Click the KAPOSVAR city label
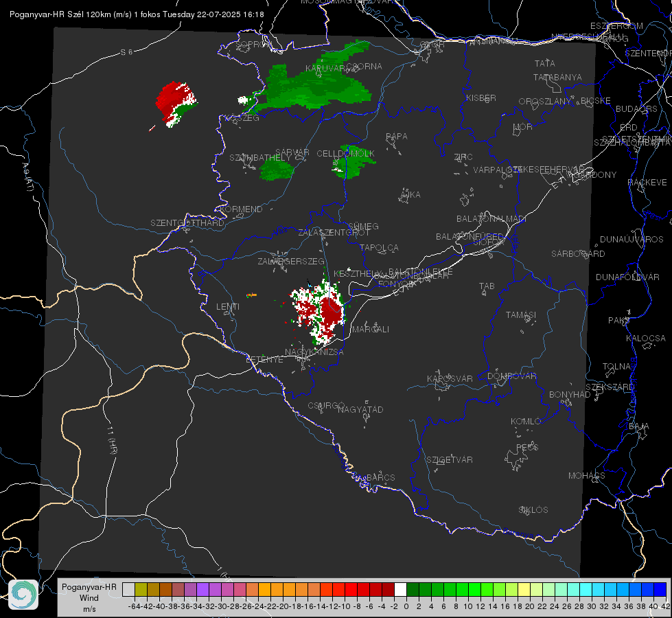Image resolution: width=672 pixels, height=618 pixels. point(450,378)
